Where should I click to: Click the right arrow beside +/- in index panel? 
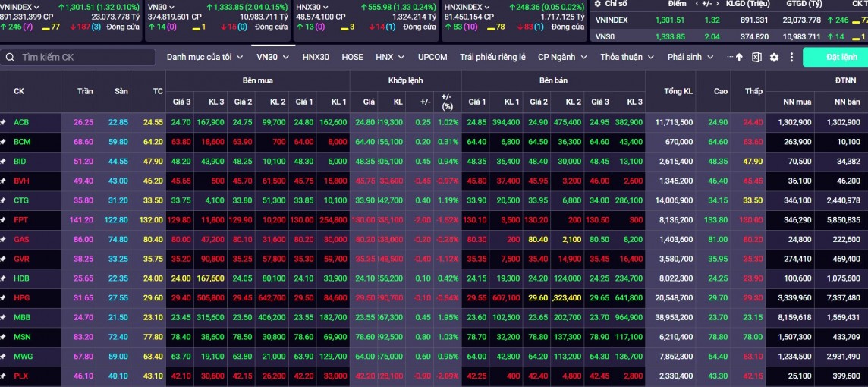[x=717, y=4]
